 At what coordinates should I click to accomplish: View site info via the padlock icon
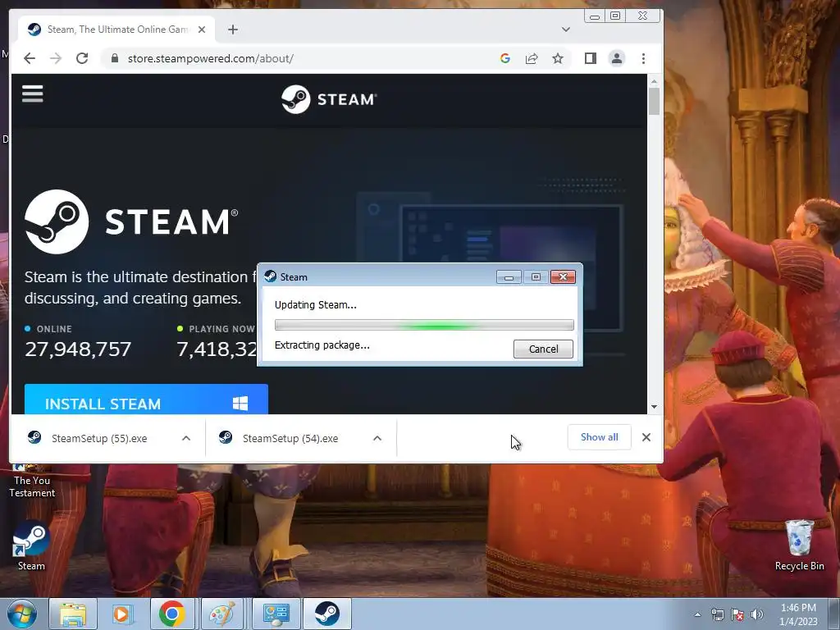pyautogui.click(x=114, y=58)
